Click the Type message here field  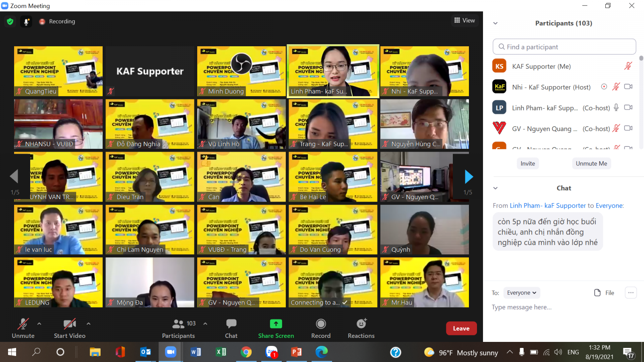pos(563,307)
